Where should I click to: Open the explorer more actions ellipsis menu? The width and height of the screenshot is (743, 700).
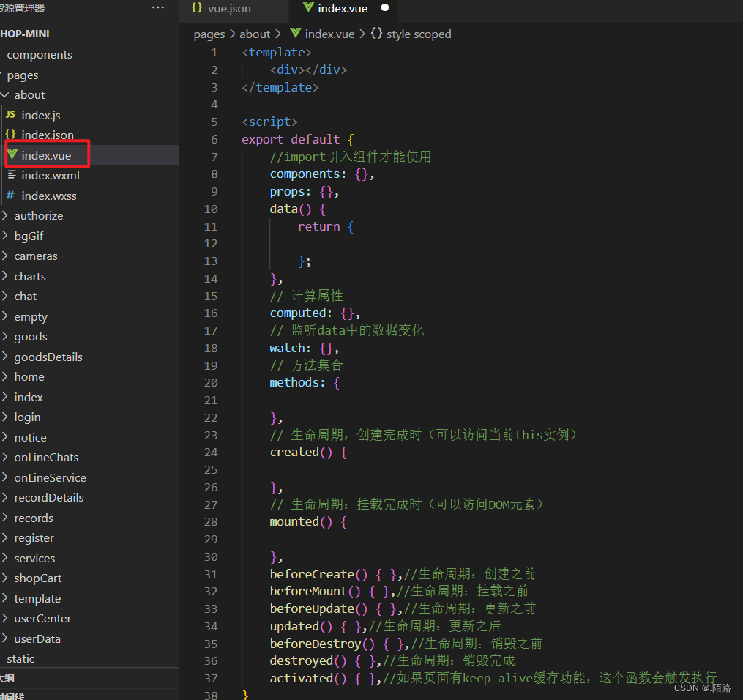point(158,7)
